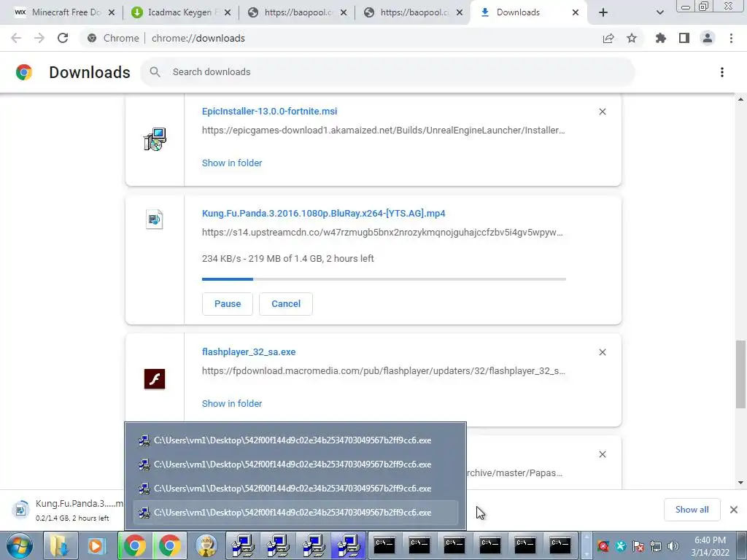This screenshot has height=560, width=747.
Task: Click the EpicInstaller msi file icon
Action: coord(155,139)
